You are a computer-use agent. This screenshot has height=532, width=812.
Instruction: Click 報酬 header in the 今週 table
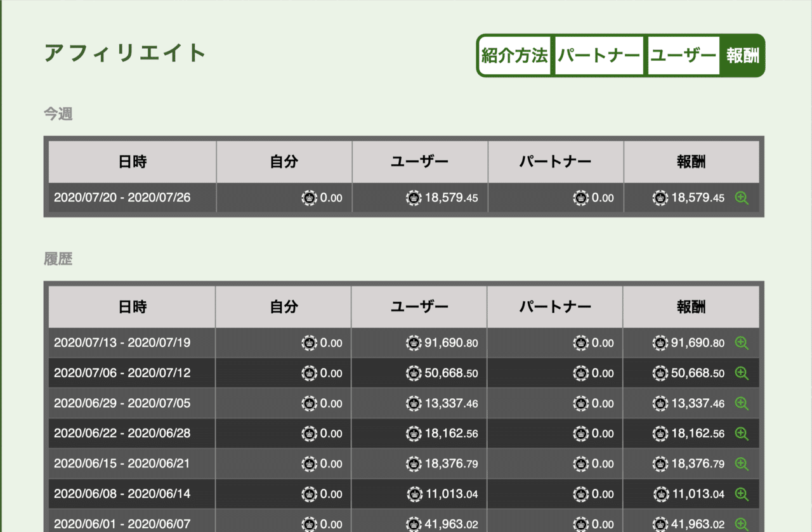click(691, 162)
